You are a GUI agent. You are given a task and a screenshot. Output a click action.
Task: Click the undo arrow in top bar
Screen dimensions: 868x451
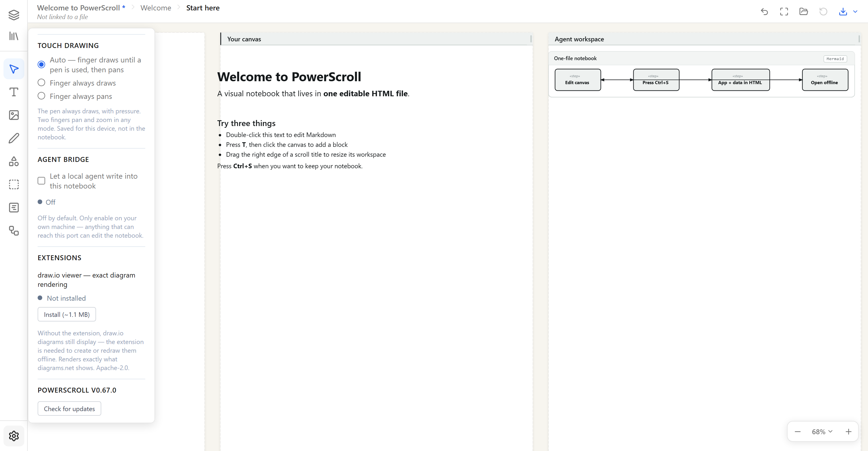pyautogui.click(x=764, y=12)
